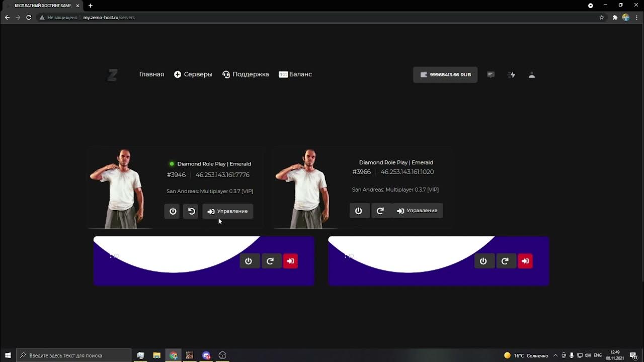Viewport: 644px width, 362px height.
Task: Open Chrome tab search dropdown
Action: tap(591, 6)
